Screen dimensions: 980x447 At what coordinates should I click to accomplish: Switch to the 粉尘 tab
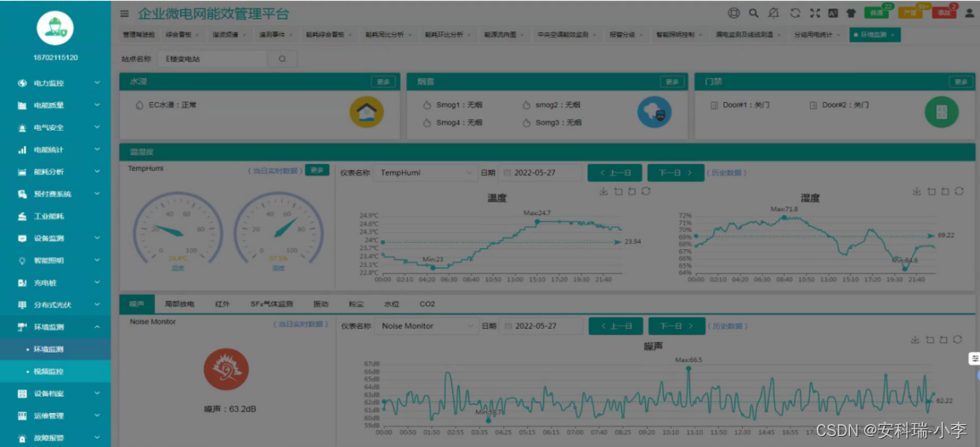tap(356, 304)
